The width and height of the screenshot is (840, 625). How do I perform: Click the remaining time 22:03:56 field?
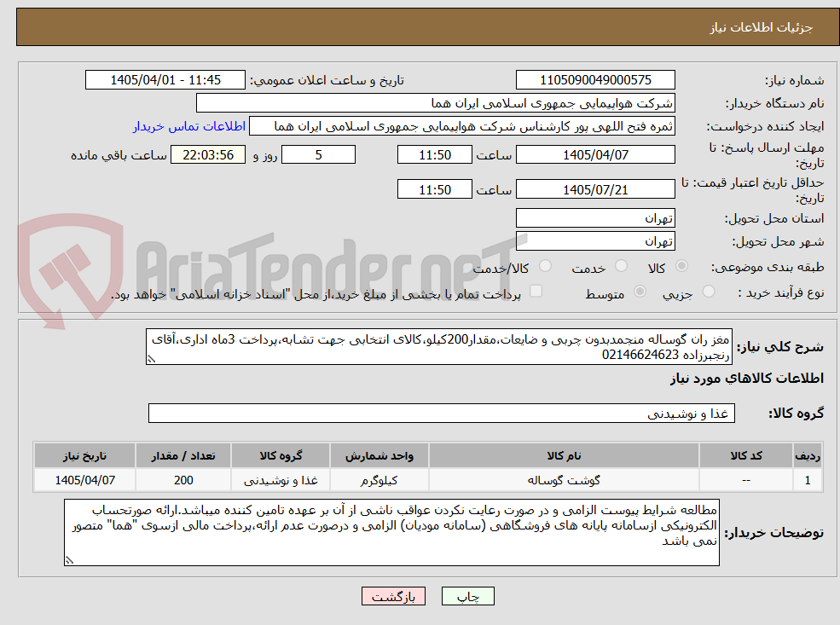point(208,155)
